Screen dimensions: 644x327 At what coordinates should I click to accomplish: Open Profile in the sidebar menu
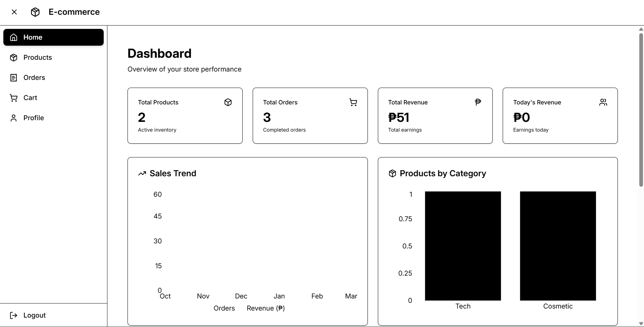click(x=34, y=118)
